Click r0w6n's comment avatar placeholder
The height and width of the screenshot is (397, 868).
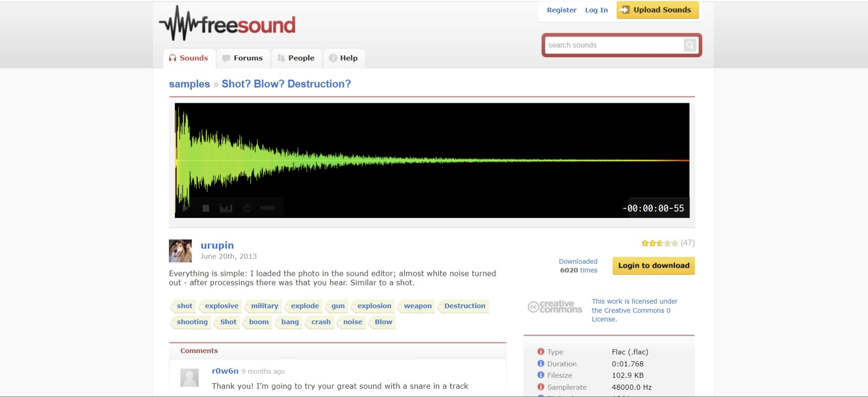190,378
